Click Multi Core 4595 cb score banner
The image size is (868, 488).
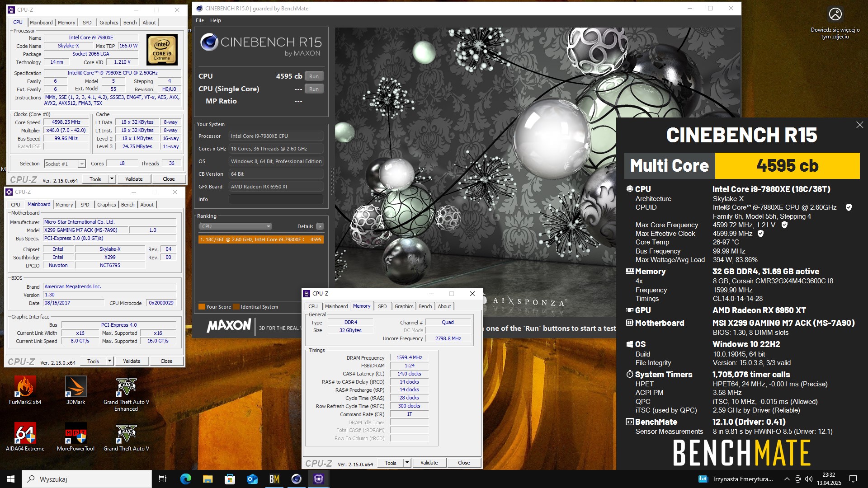742,166
